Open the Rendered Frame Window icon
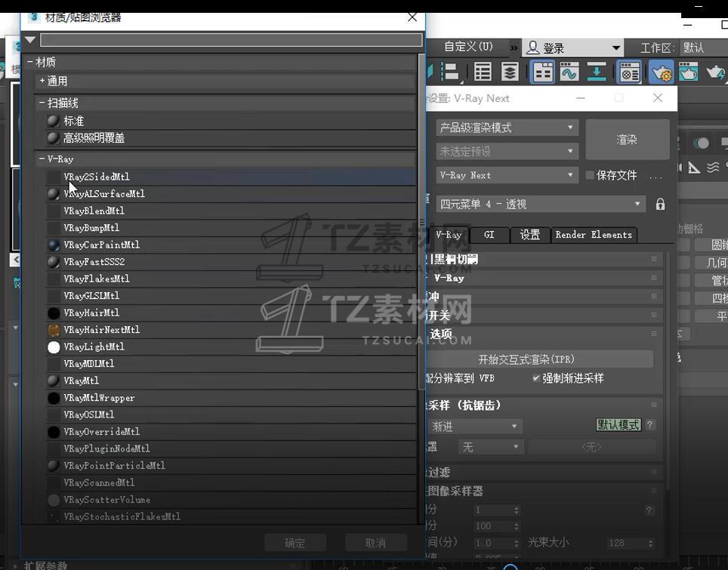 688,72
